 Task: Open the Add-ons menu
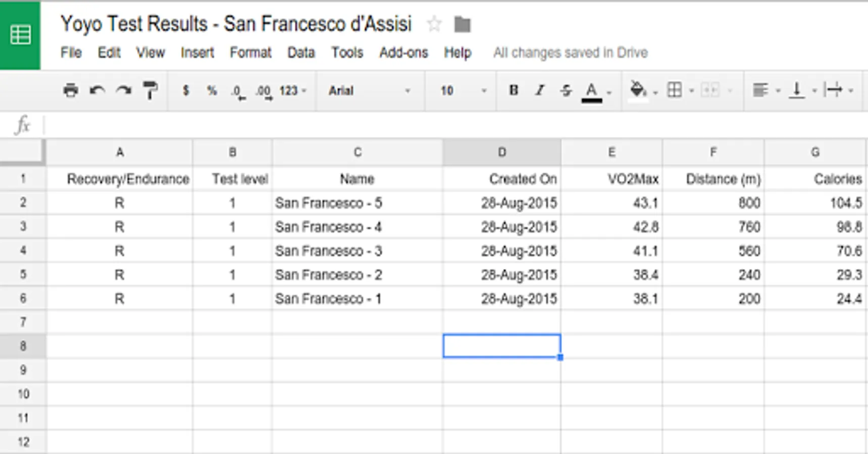pyautogui.click(x=403, y=52)
